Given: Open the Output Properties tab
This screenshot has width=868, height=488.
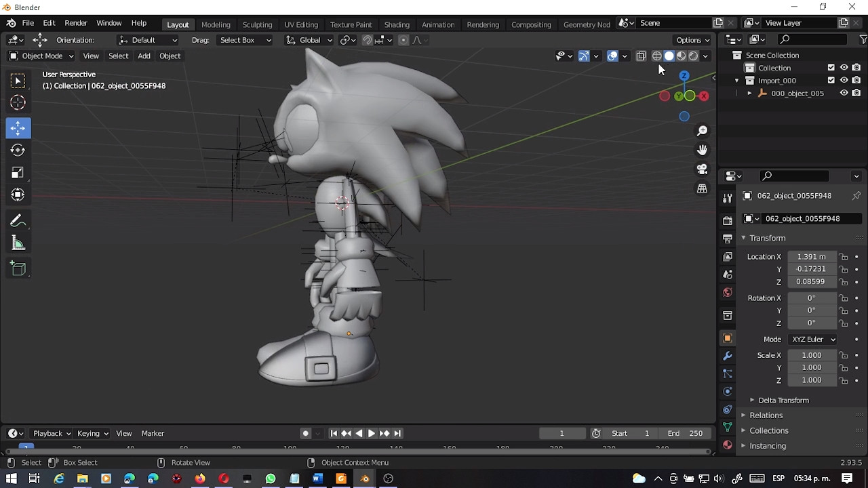Looking at the screenshot, I should 727,239.
